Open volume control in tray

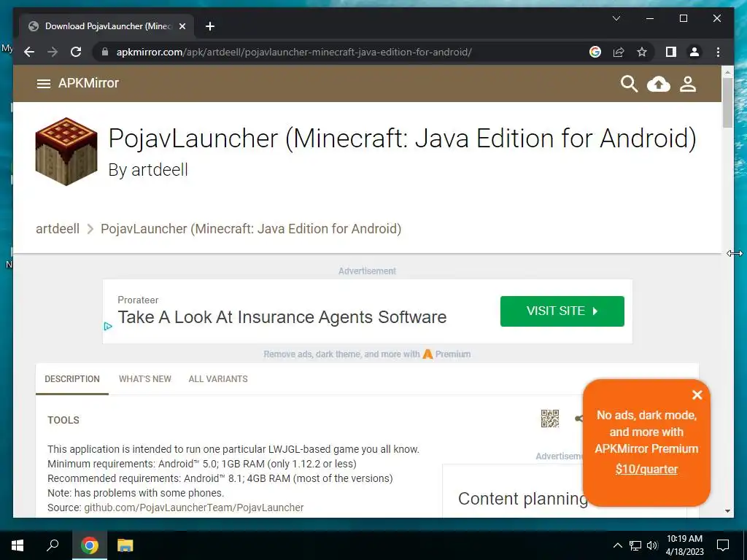(652, 545)
